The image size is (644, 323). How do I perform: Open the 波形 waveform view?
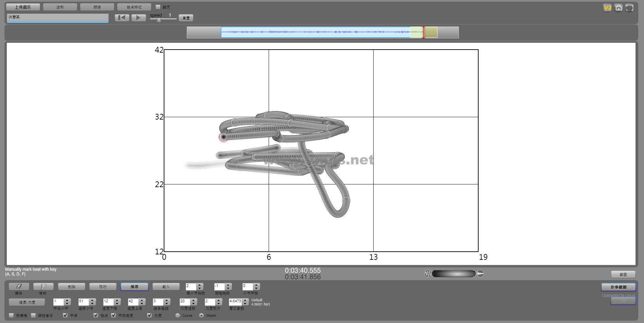pos(60,7)
